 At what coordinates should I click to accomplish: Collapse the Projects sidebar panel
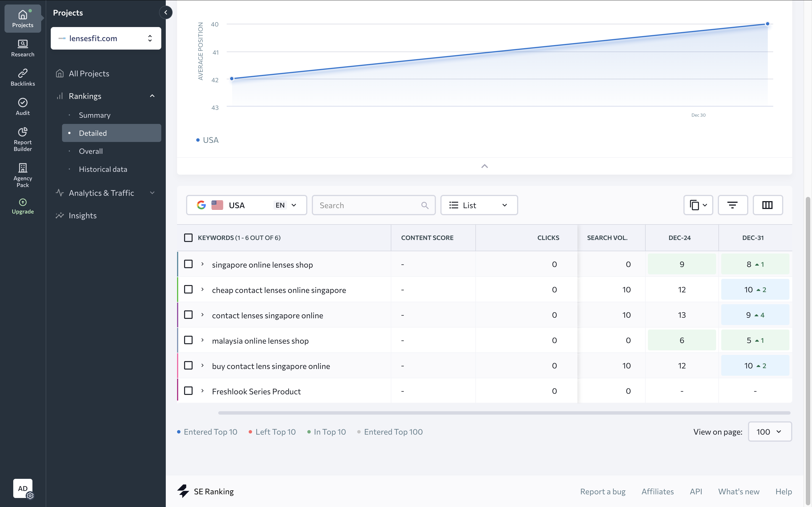coord(166,12)
